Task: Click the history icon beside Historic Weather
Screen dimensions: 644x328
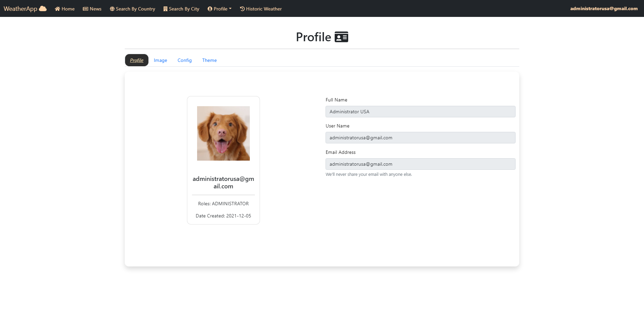Action: click(x=242, y=9)
